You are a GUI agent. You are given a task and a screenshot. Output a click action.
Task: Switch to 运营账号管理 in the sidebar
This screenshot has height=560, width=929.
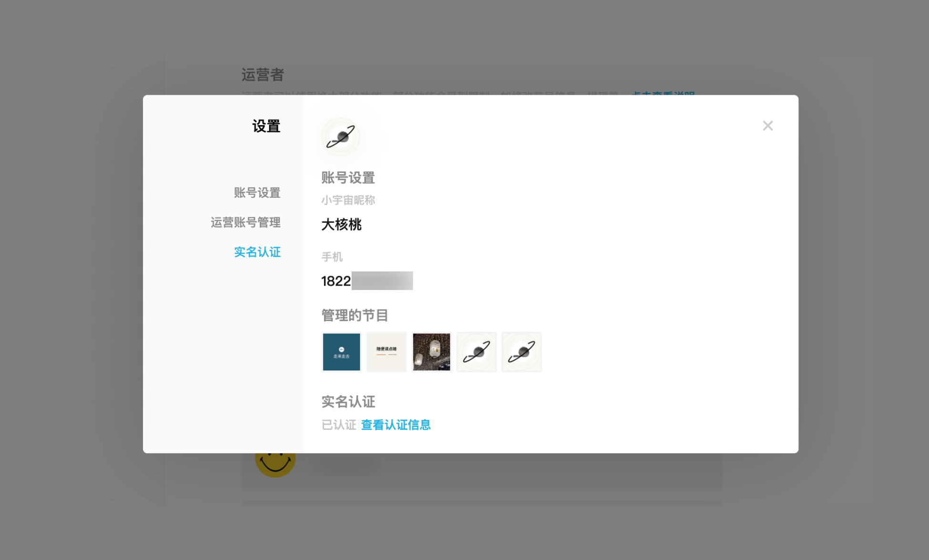pos(246,222)
